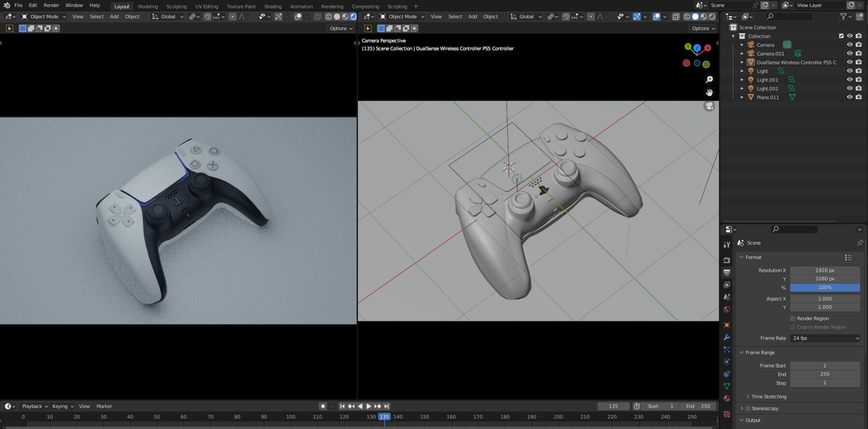868x429 pixels.
Task: Expand Time Stretching subpanel
Action: coord(769,397)
